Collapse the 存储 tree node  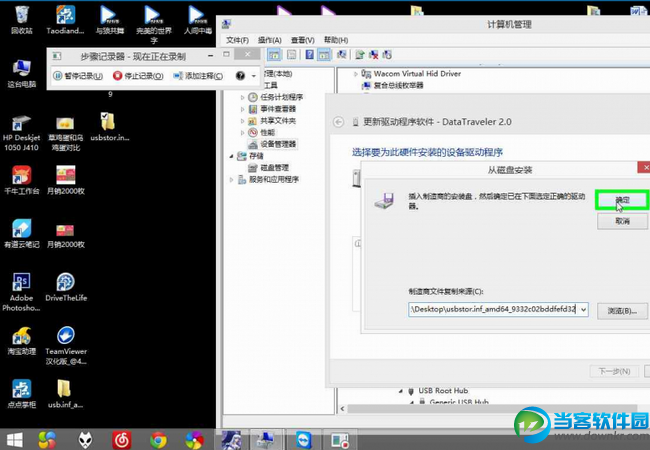[x=231, y=156]
